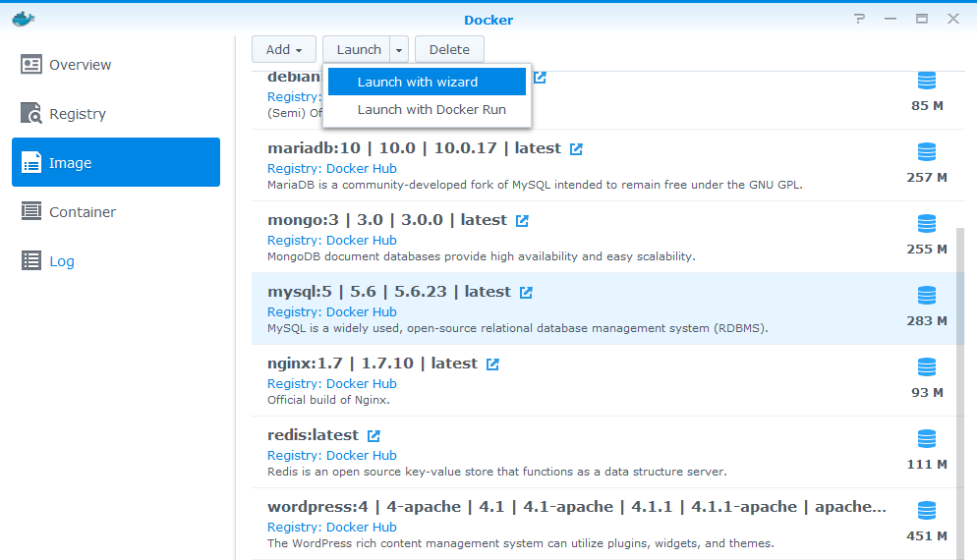Open the Add dropdown button

284,49
